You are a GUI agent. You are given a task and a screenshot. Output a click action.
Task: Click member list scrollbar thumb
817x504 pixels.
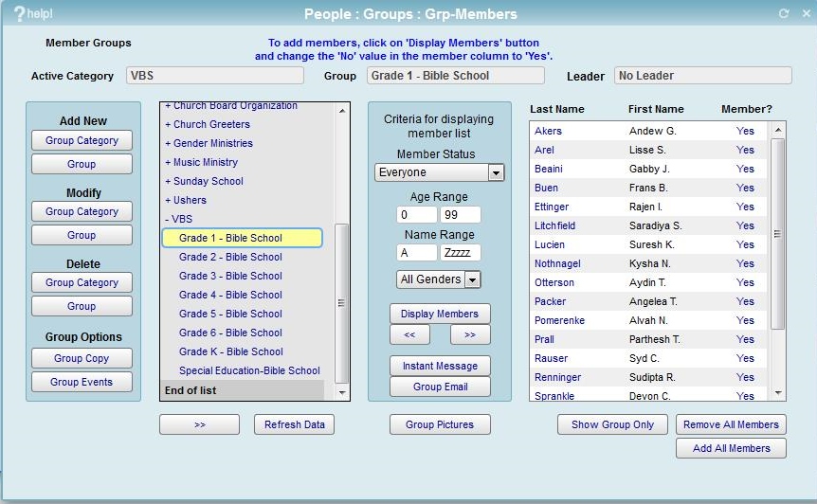(777, 234)
